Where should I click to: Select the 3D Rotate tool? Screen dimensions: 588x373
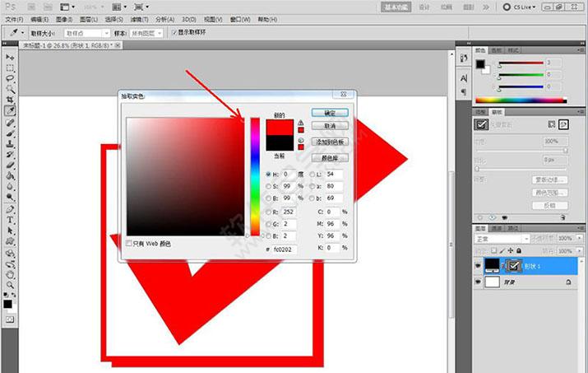(x=10, y=254)
